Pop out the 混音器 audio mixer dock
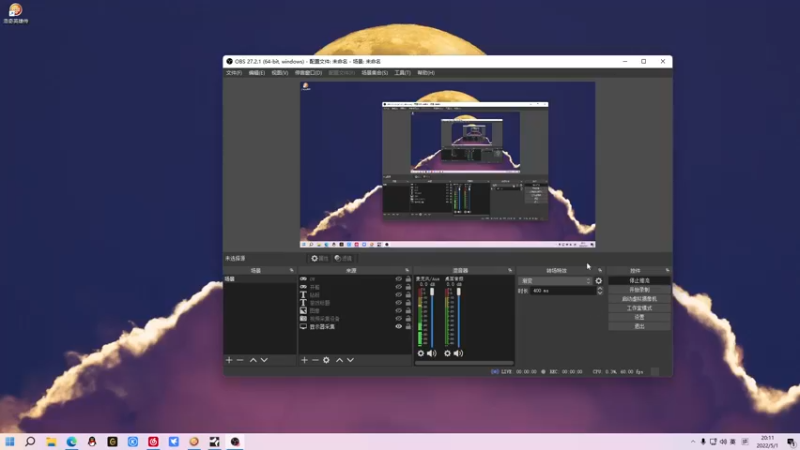 510,270
